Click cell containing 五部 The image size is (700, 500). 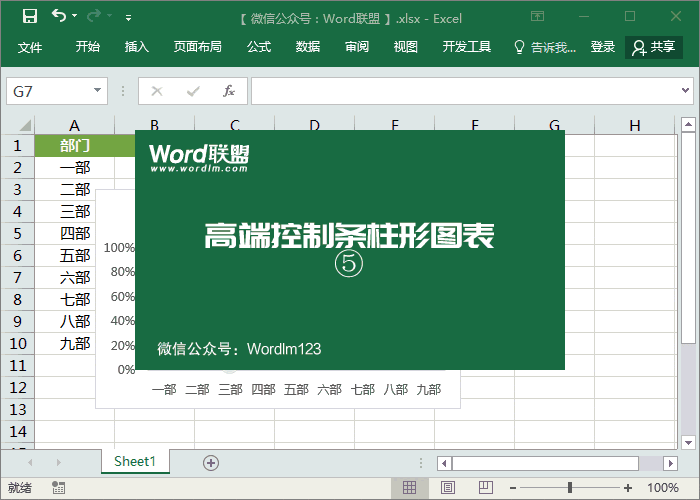(75, 255)
